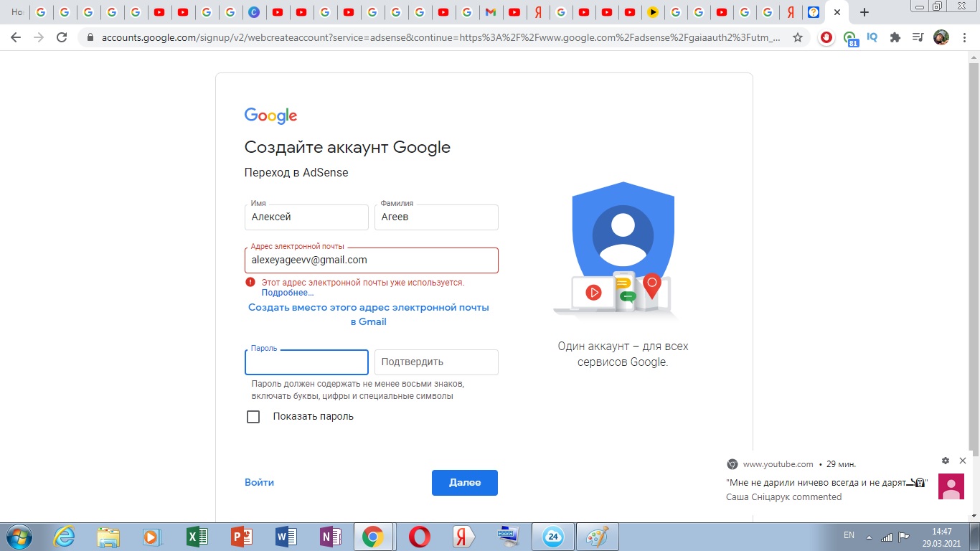Click the Подтвердить confirm password field
Viewport: 980px width, 551px height.
pos(436,362)
